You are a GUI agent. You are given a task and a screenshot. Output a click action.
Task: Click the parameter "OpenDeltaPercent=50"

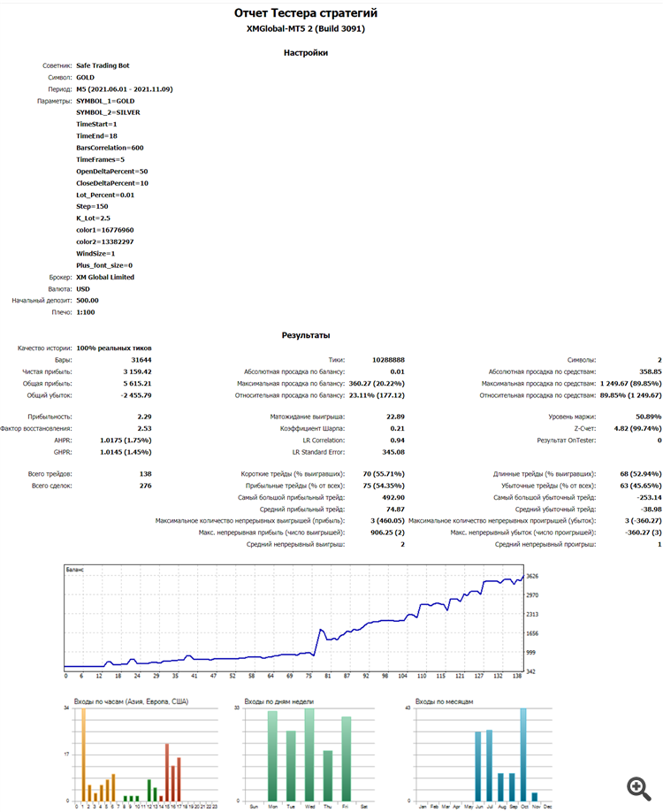click(x=111, y=172)
